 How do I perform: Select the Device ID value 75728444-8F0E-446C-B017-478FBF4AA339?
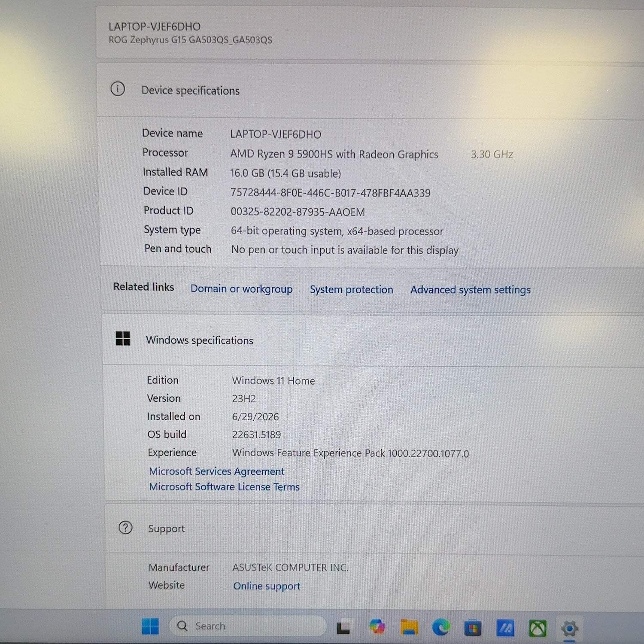click(331, 193)
